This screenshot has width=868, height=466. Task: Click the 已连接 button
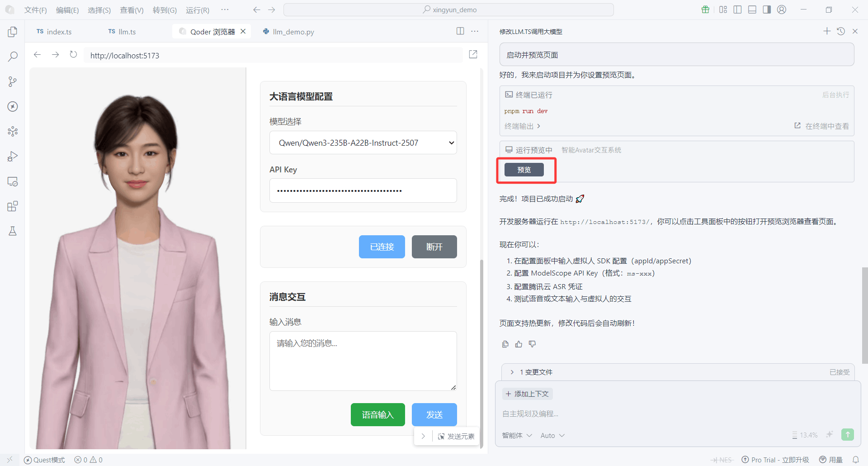382,247
